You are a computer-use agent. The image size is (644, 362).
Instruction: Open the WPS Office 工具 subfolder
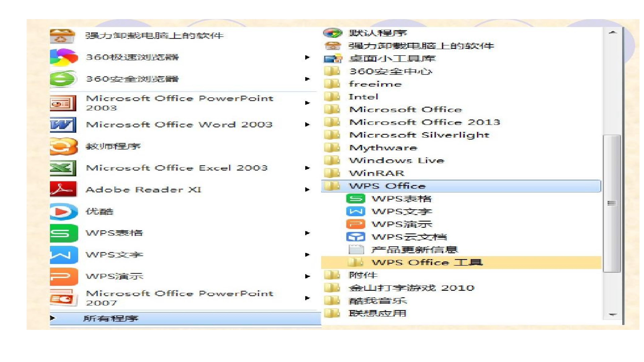(x=461, y=262)
